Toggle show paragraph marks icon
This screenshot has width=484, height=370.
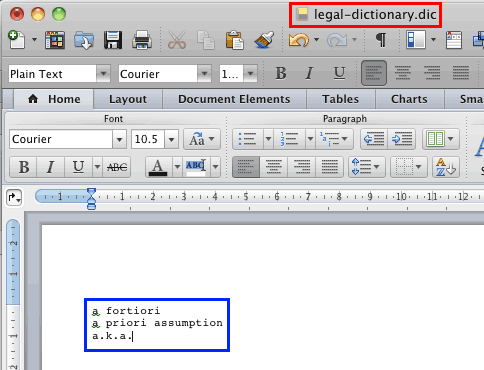(381, 40)
